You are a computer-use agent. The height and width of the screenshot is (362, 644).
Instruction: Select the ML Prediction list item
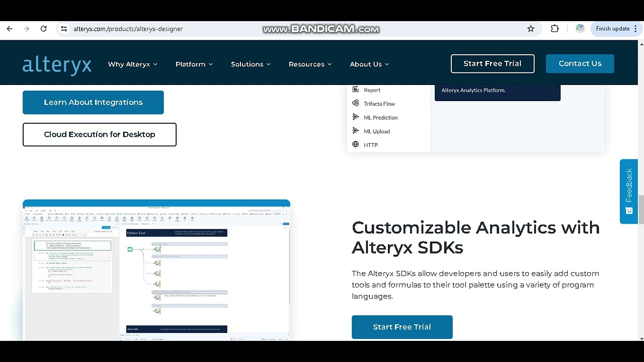[380, 118]
